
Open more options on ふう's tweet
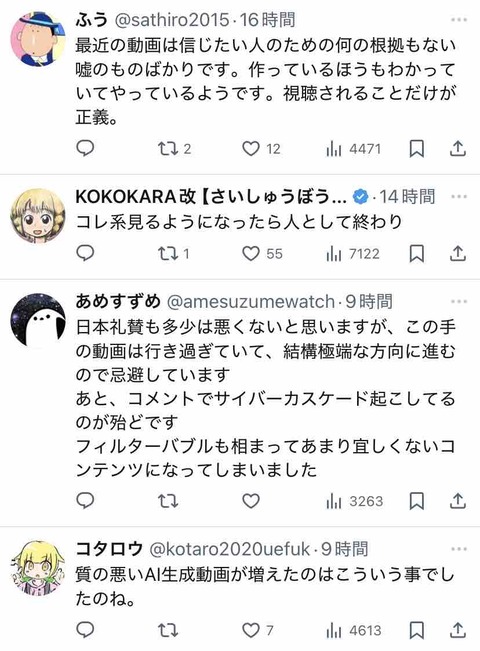click(x=459, y=20)
